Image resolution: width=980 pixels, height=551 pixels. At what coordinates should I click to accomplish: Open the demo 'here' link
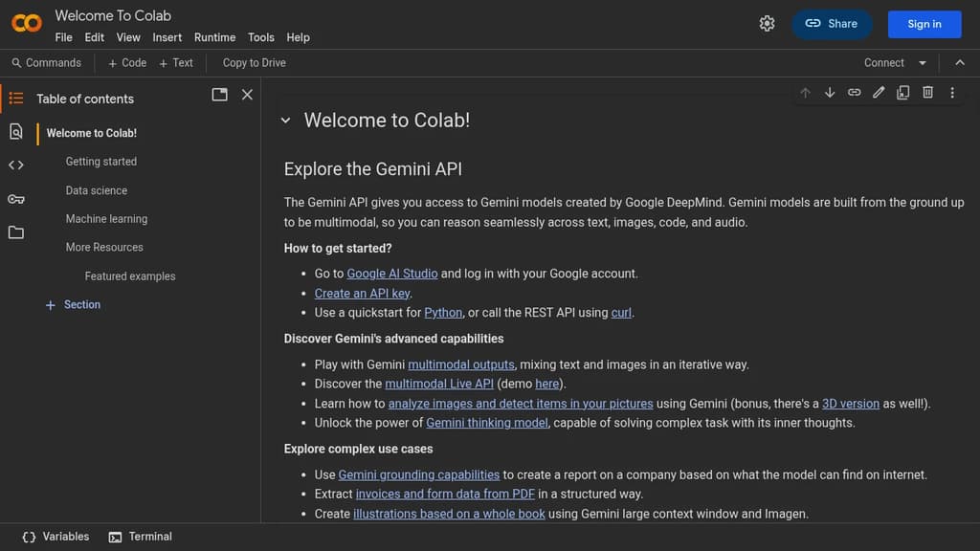tap(546, 384)
